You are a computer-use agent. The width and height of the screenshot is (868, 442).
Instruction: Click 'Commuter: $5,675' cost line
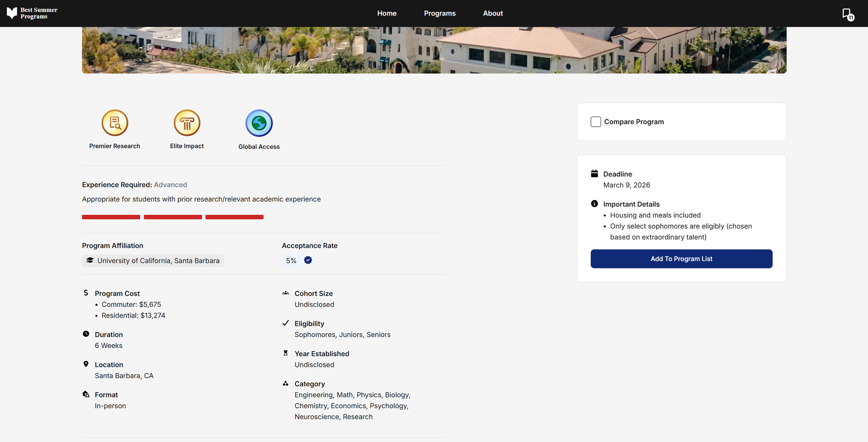pos(131,304)
